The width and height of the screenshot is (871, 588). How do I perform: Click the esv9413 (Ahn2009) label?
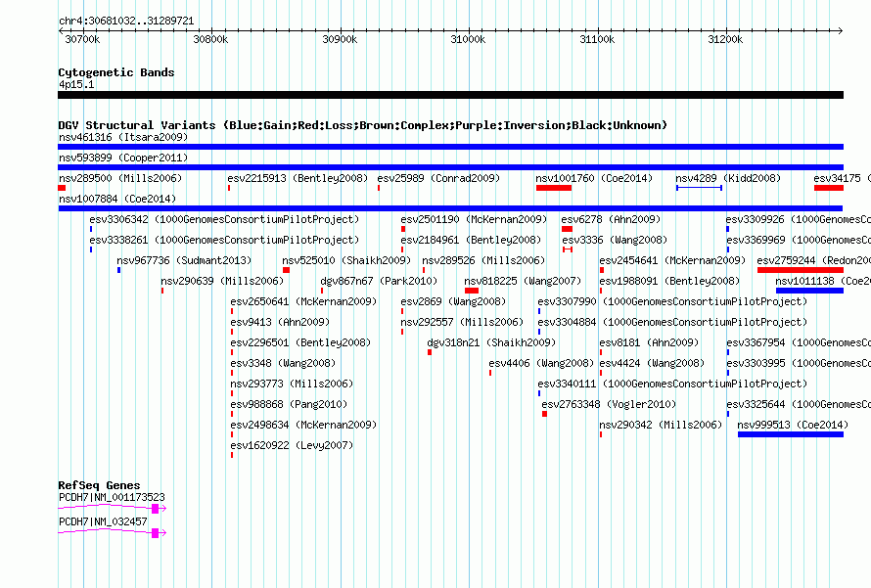tap(280, 322)
